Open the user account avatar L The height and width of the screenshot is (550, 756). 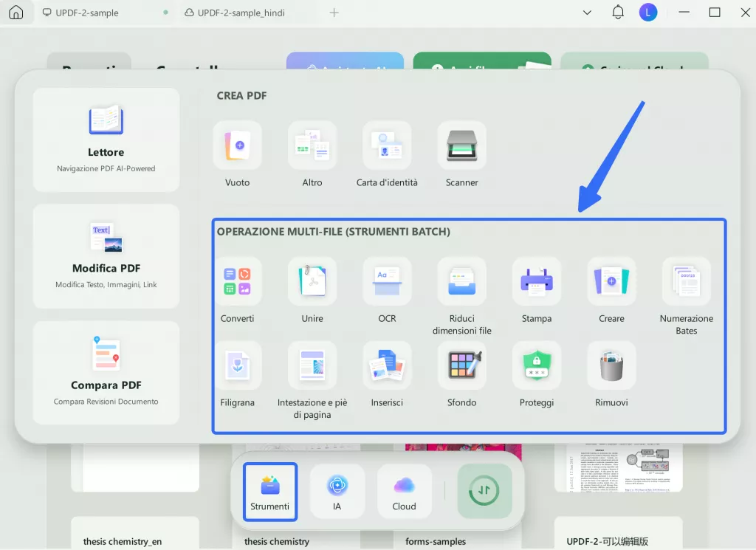[648, 13]
